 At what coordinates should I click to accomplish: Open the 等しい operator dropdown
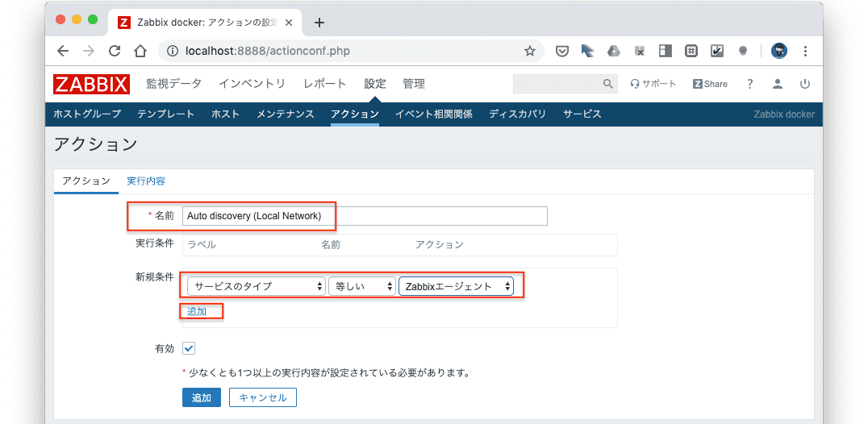click(362, 286)
